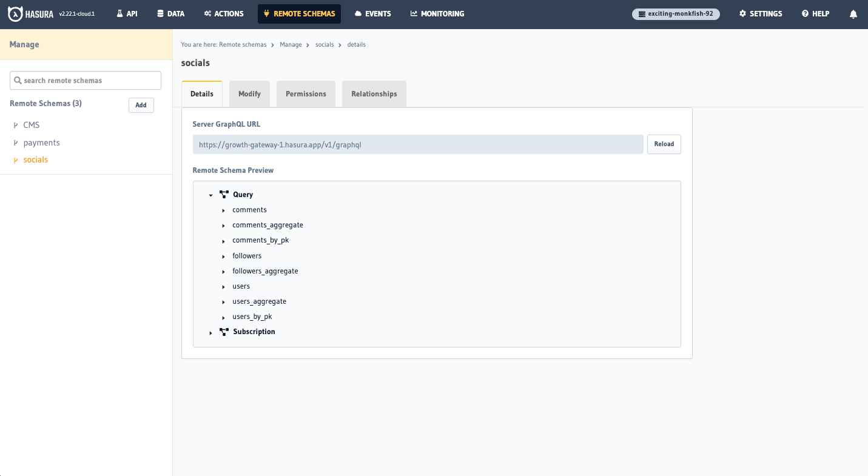Click the Query schema tree icon
This screenshot has height=476, width=868.
224,195
